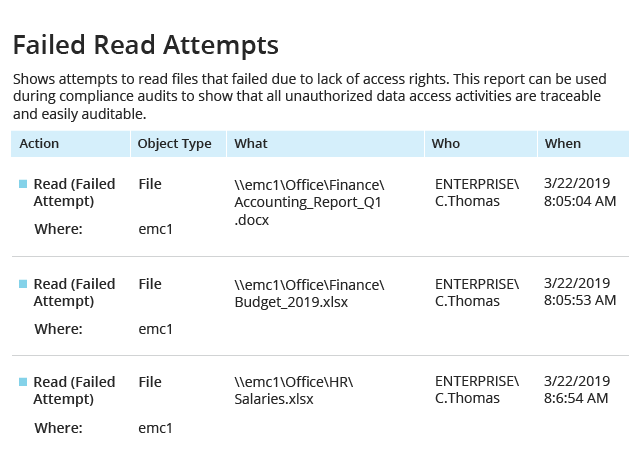Screen dimensions: 640x450
Task: Click blue square marker beside Budget_2019.xlsx entry
Action: [23, 284]
